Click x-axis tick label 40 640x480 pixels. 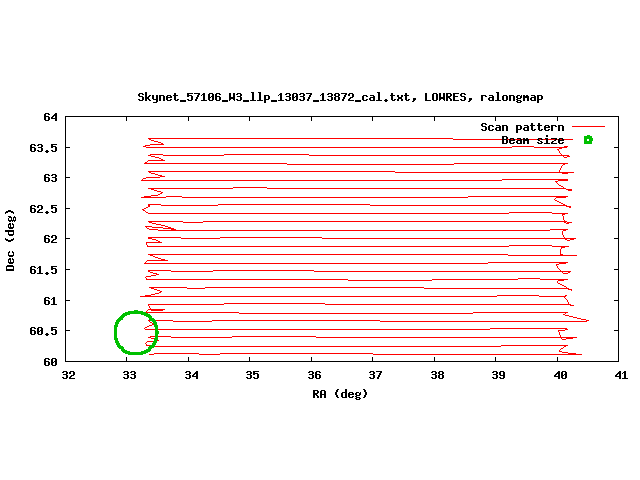coord(560,375)
